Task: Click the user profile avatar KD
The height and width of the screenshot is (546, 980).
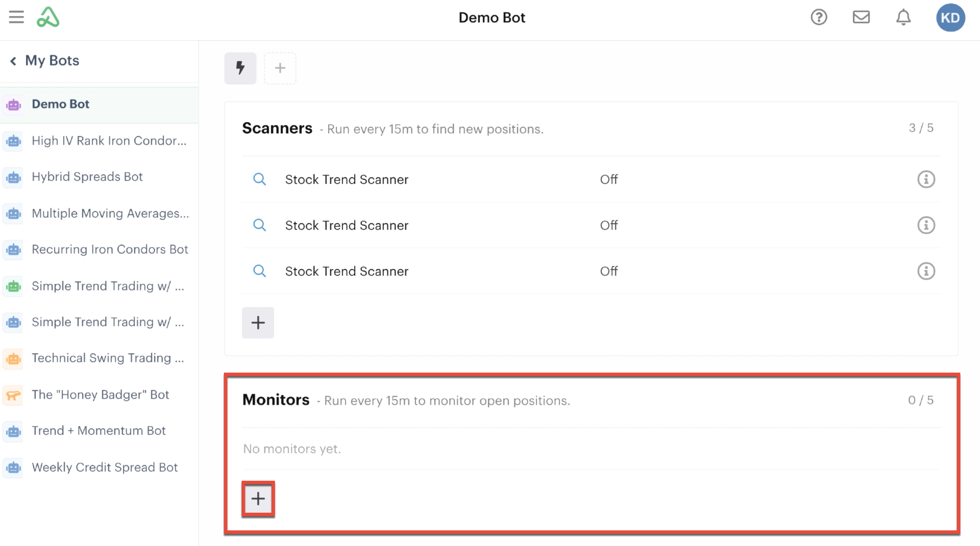Action: pos(951,18)
